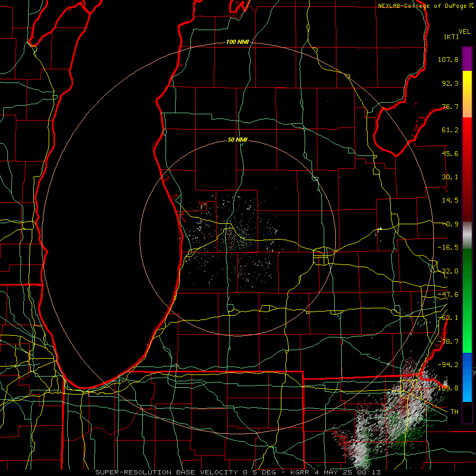Click the -47.6 velocity scale value
The height and width of the screenshot is (476, 476).
point(448,295)
